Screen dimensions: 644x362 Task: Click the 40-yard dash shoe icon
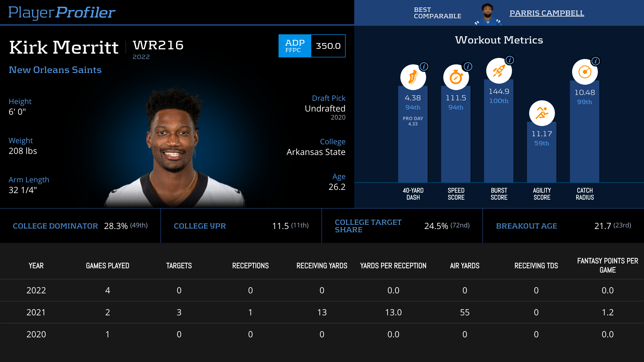point(413,77)
